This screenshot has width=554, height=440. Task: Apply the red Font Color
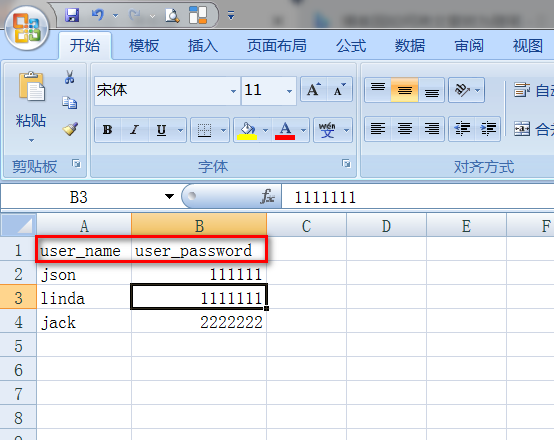click(285, 130)
